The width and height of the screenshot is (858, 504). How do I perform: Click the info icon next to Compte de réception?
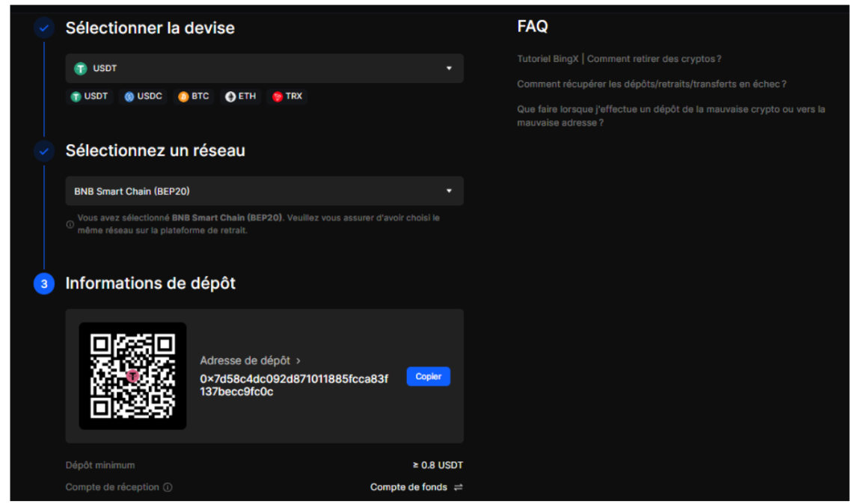tap(168, 487)
